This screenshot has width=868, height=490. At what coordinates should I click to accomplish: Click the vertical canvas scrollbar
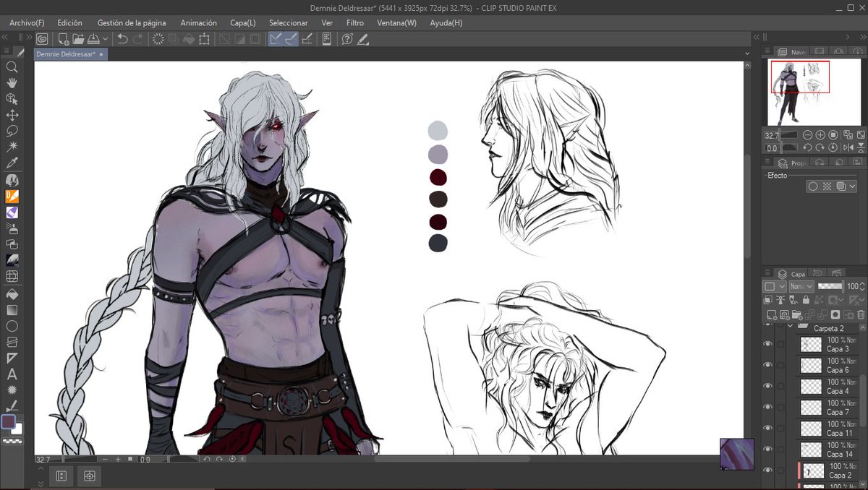(748, 206)
